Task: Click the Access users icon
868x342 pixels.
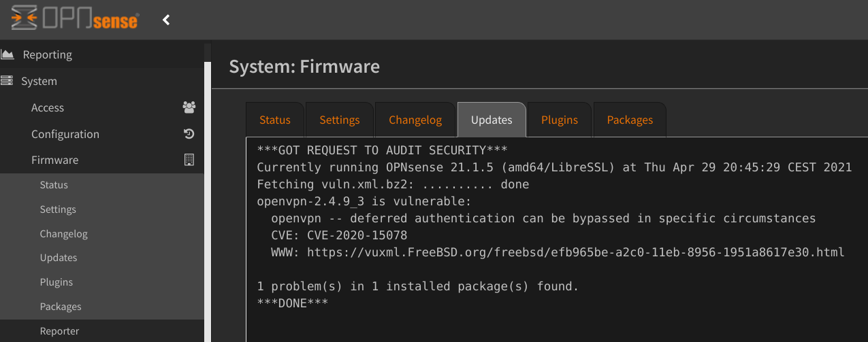Action: click(x=189, y=107)
